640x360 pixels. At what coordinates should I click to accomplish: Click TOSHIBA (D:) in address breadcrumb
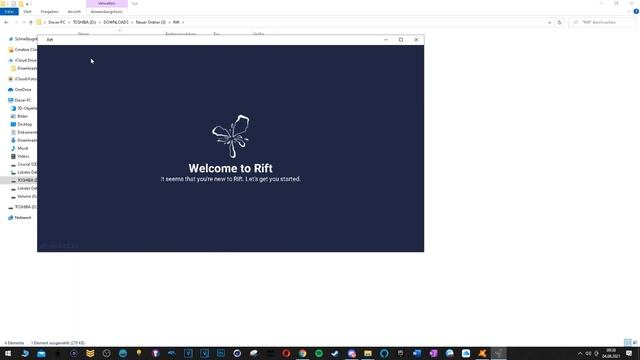tap(84, 22)
